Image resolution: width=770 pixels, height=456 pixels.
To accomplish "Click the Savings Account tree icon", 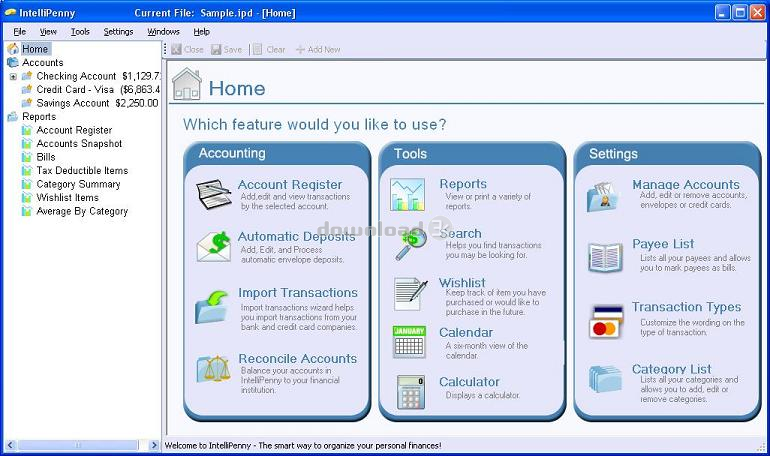I will coord(27,103).
